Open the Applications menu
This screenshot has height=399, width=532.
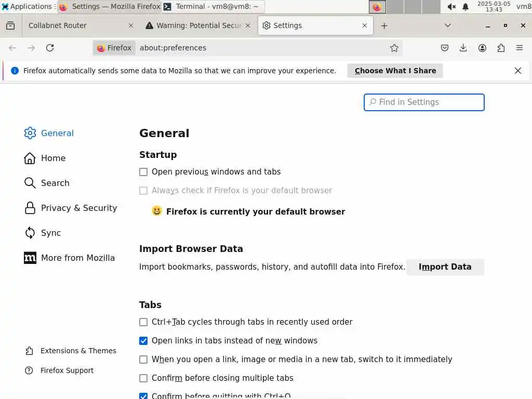pyautogui.click(x=29, y=6)
